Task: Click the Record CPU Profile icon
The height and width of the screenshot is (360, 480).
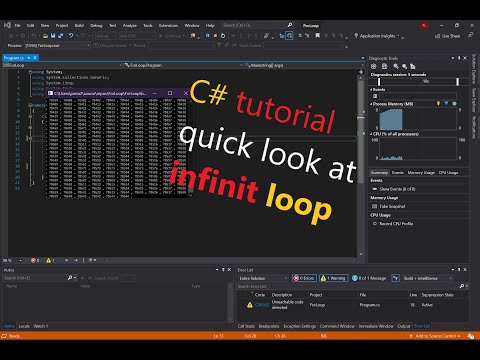Action: (x=374, y=224)
